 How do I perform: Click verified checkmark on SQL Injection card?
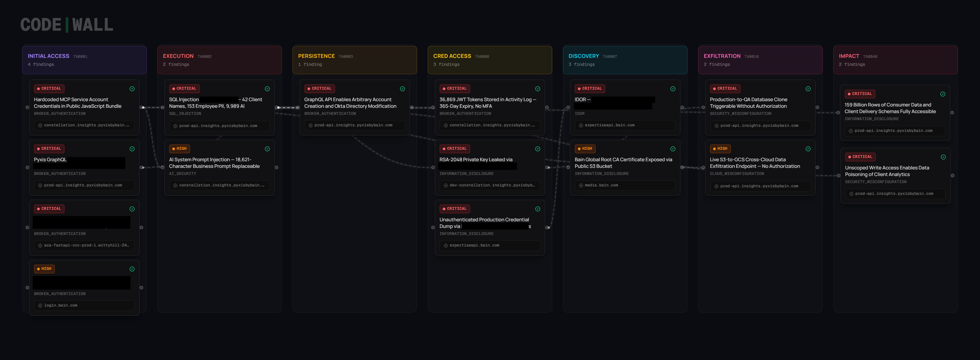click(x=267, y=89)
